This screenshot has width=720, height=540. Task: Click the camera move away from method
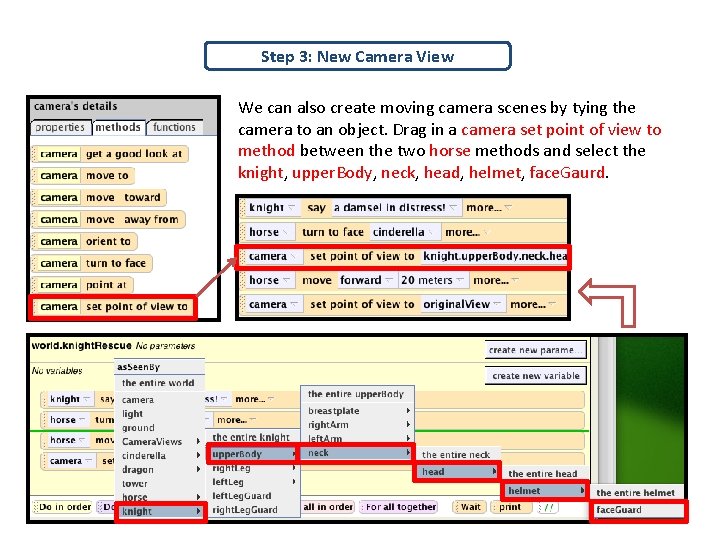click(108, 219)
